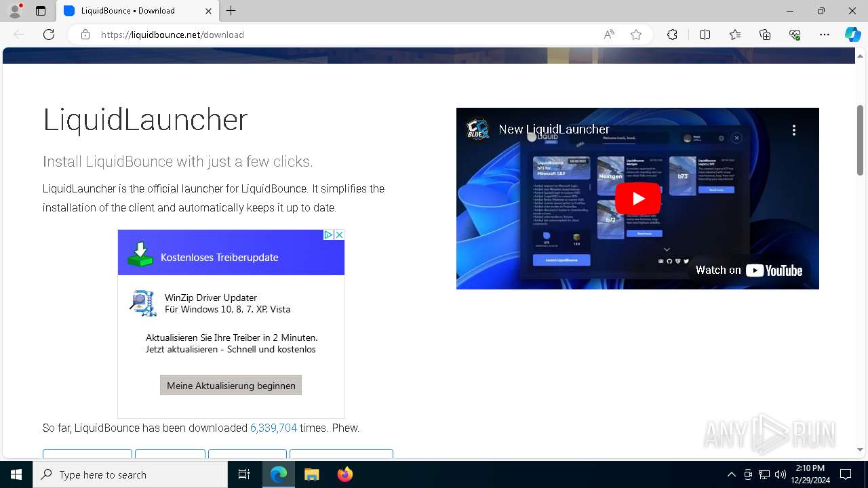Click the taskbar search box

(x=130, y=474)
